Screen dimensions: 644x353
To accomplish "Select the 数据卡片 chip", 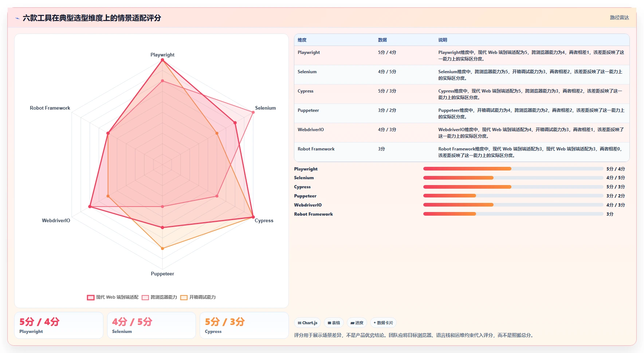I will point(383,323).
